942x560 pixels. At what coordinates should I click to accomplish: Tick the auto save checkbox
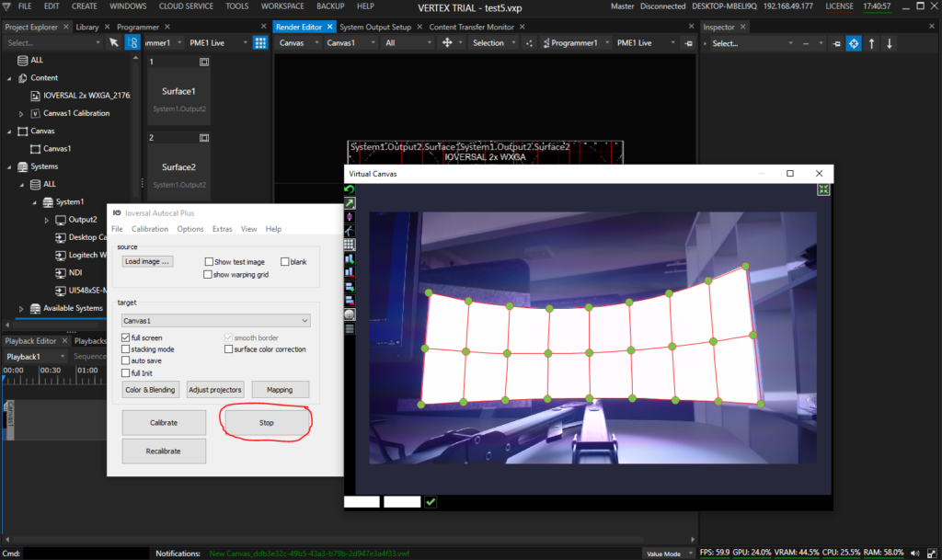[x=126, y=360]
